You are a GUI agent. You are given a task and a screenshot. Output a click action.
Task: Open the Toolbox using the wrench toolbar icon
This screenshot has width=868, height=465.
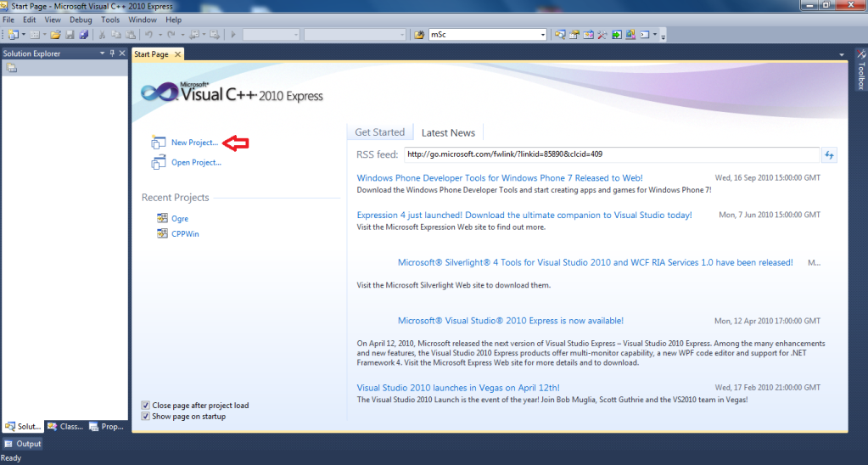click(602, 35)
